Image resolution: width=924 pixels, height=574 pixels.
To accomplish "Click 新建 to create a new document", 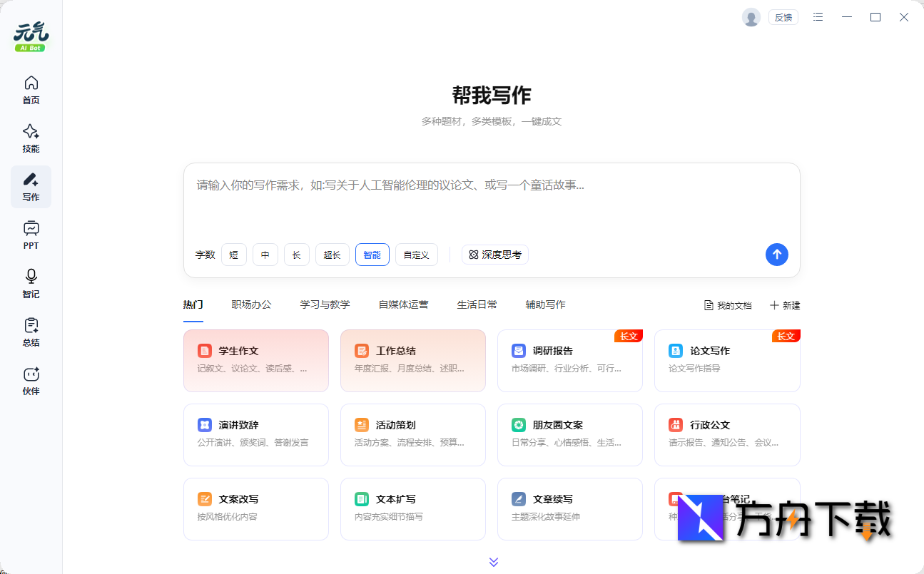I will (785, 305).
